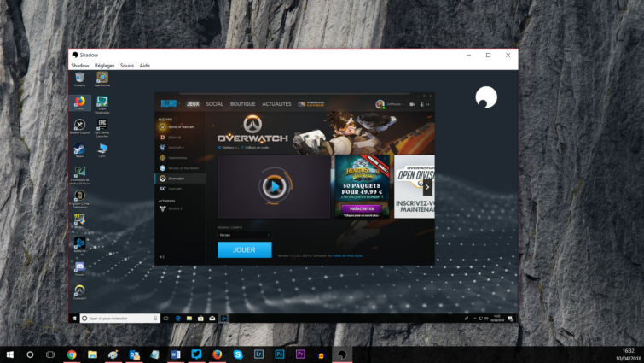Click the Shadow overlay logo button
Viewport: 644px width, 363px height.
tap(486, 97)
